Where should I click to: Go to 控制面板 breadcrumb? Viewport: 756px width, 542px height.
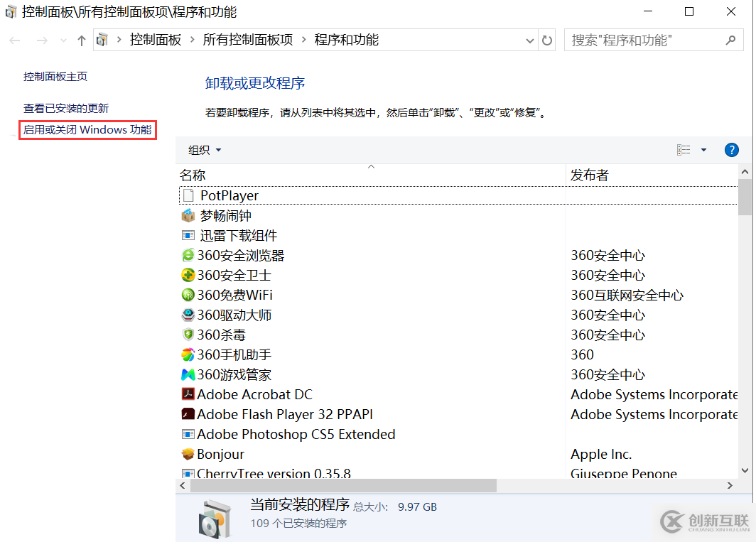155,40
